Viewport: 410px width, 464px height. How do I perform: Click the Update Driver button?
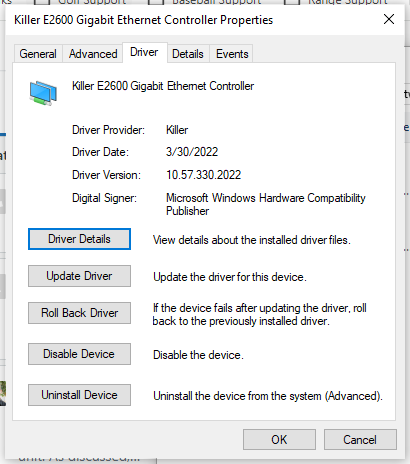click(79, 276)
